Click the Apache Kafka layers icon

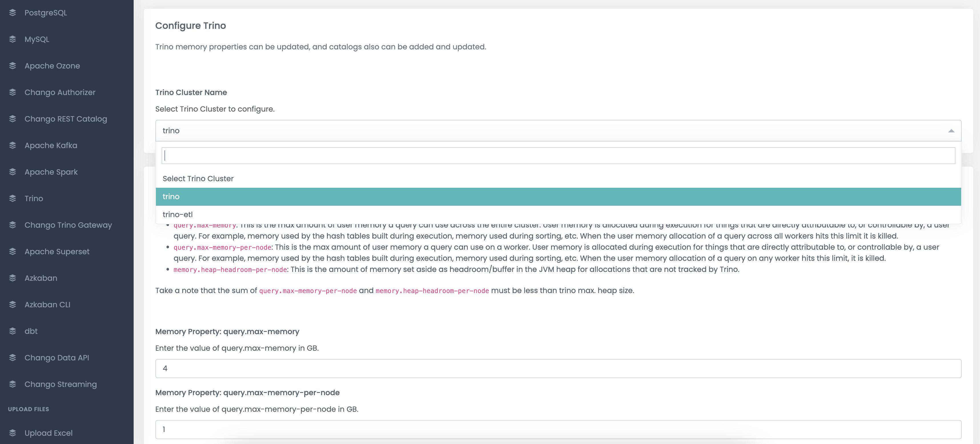(13, 146)
